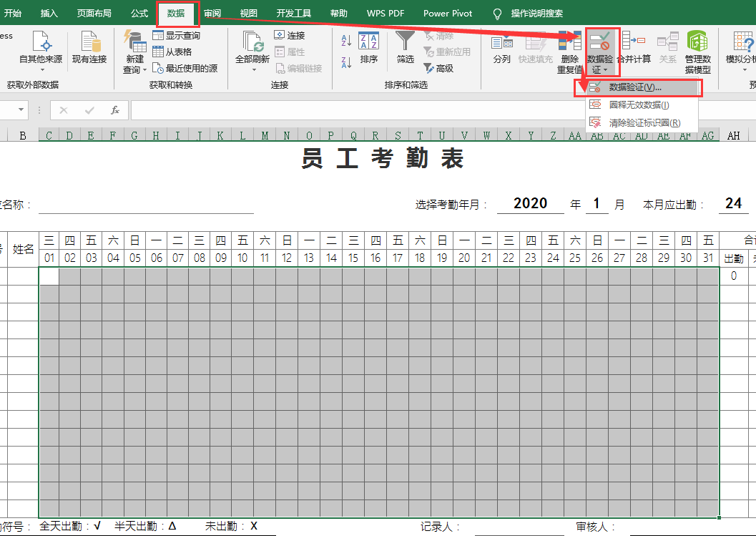This screenshot has width=756, height=536.
Task: Click the 删除重复值 (Remove Duplicates) icon
Action: click(570, 42)
